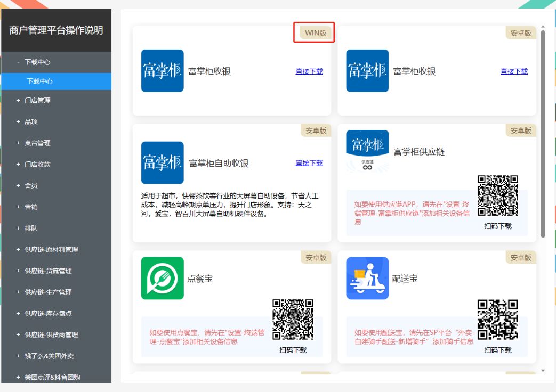Collapse the 下载中心 parent menu
Image resolution: width=556 pixels, height=392 pixels.
[x=57, y=62]
